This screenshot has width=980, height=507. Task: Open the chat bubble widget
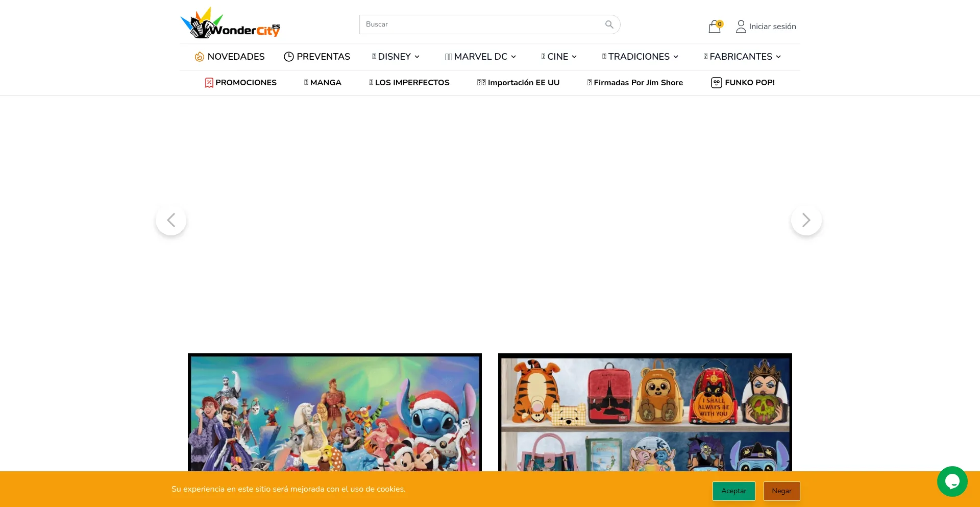952,481
